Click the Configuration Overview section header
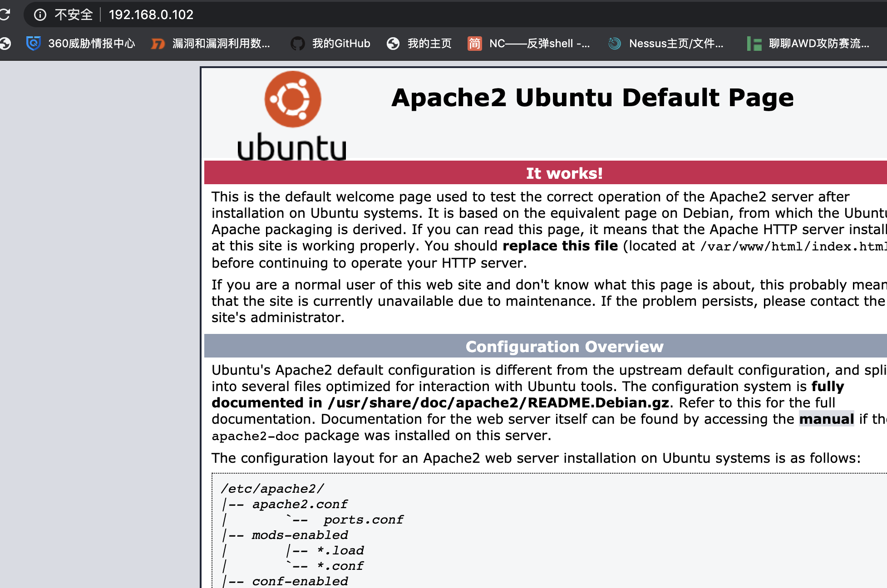This screenshot has height=588, width=887. tap(564, 347)
